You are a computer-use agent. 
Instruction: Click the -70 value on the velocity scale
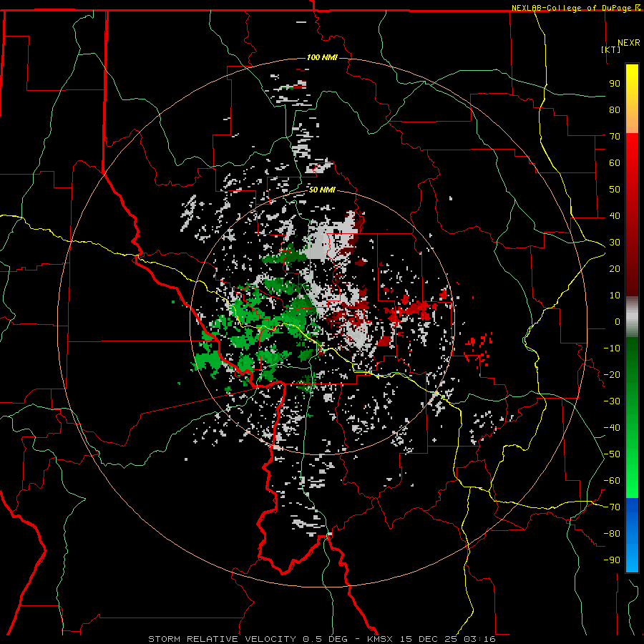pyautogui.click(x=612, y=507)
